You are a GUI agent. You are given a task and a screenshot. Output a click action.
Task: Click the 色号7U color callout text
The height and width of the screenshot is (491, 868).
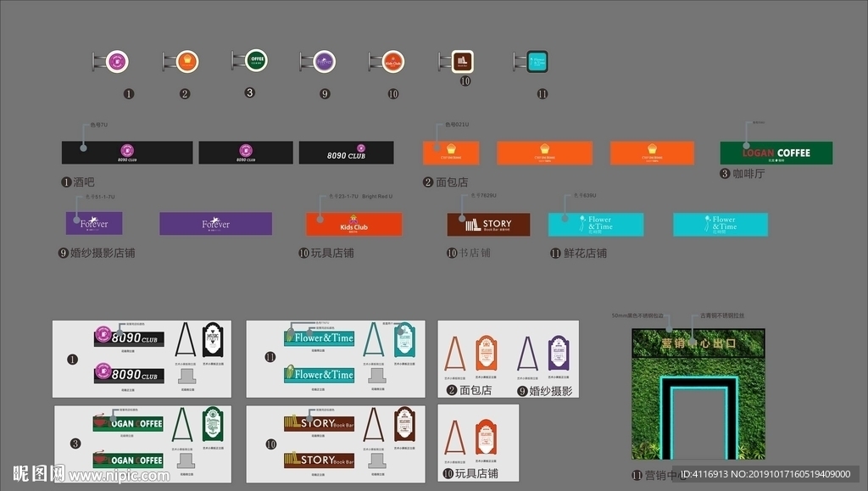pos(99,126)
